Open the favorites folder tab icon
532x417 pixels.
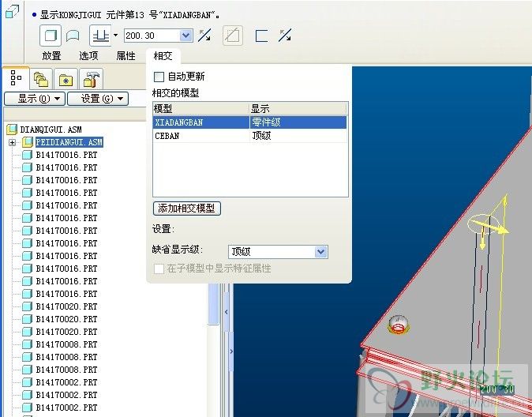coord(66,80)
